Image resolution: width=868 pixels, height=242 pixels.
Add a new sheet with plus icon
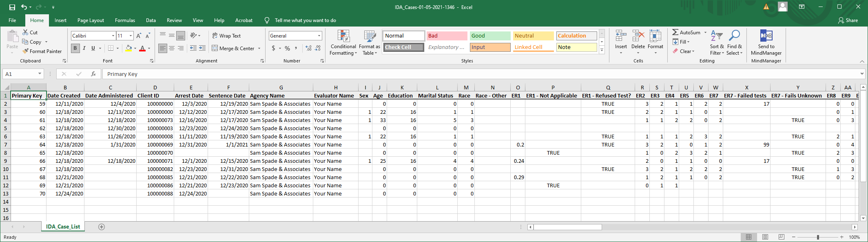click(102, 227)
